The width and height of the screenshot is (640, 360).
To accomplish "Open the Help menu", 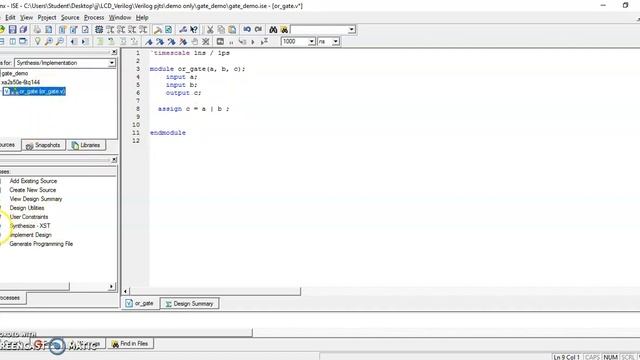I will coord(142,18).
